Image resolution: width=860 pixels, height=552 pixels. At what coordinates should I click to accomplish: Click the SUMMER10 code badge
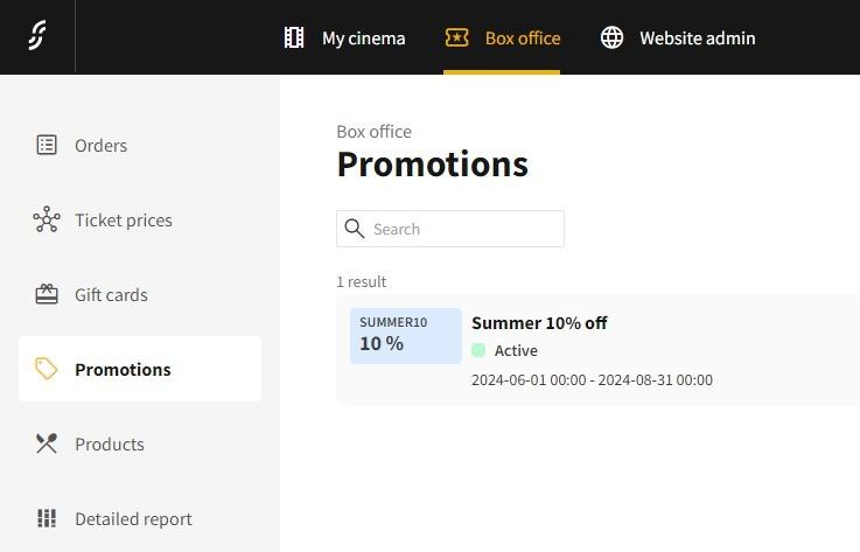[406, 335]
